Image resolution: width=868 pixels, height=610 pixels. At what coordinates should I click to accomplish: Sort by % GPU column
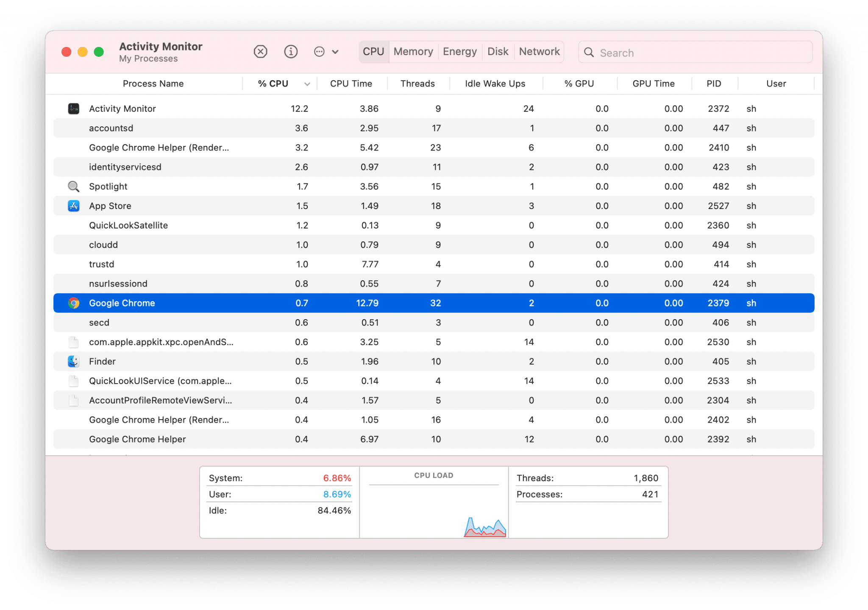click(x=579, y=84)
